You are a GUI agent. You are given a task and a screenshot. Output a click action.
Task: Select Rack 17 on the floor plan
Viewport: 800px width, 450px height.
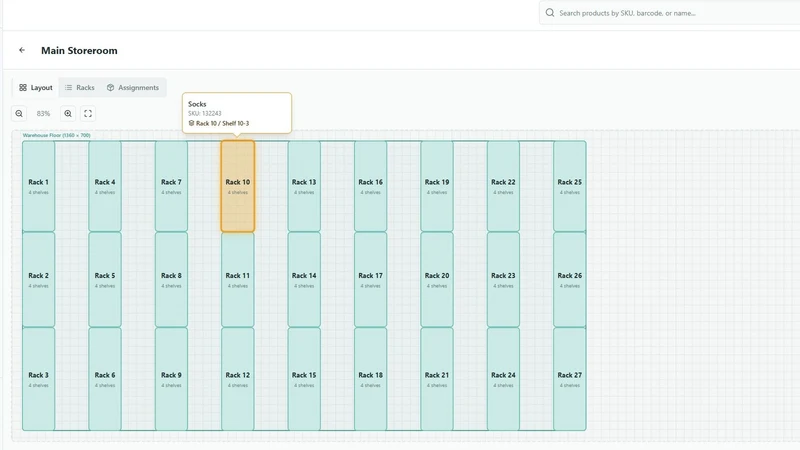pos(370,280)
